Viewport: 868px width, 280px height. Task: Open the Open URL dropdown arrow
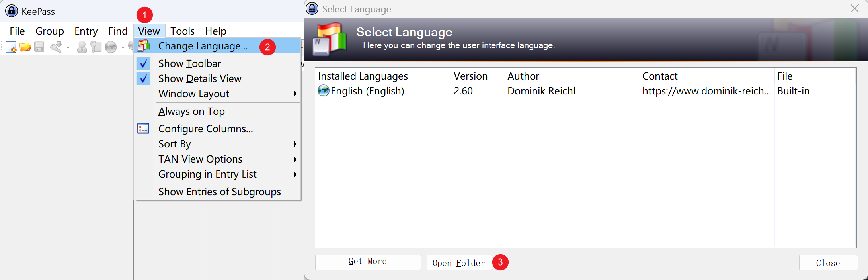pos(123,47)
